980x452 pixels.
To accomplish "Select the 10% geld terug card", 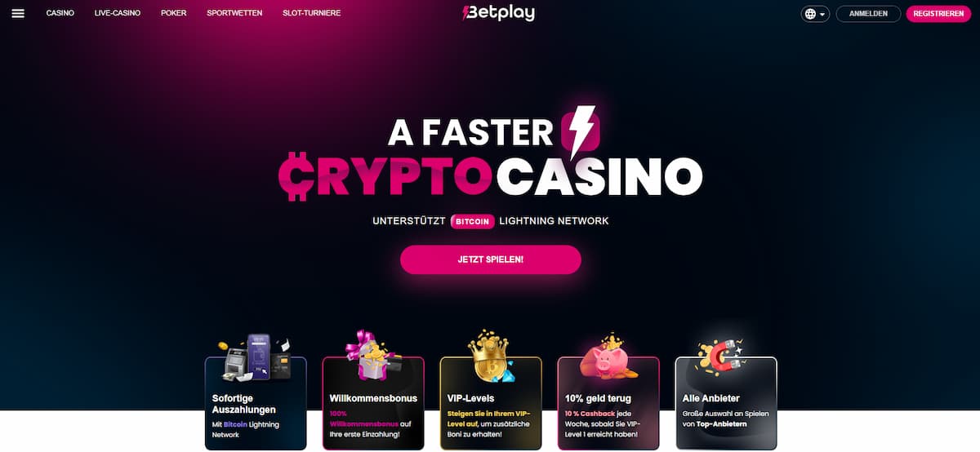I will point(608,403).
